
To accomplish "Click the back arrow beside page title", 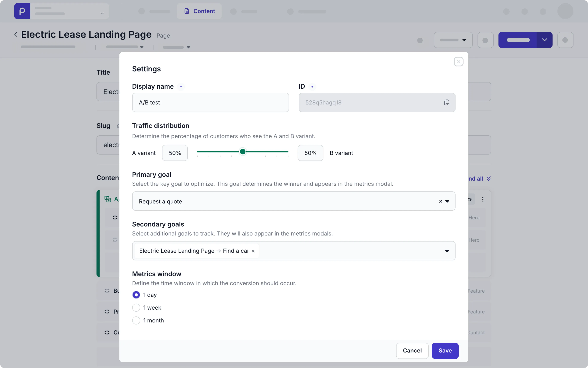I will pyautogui.click(x=16, y=34).
